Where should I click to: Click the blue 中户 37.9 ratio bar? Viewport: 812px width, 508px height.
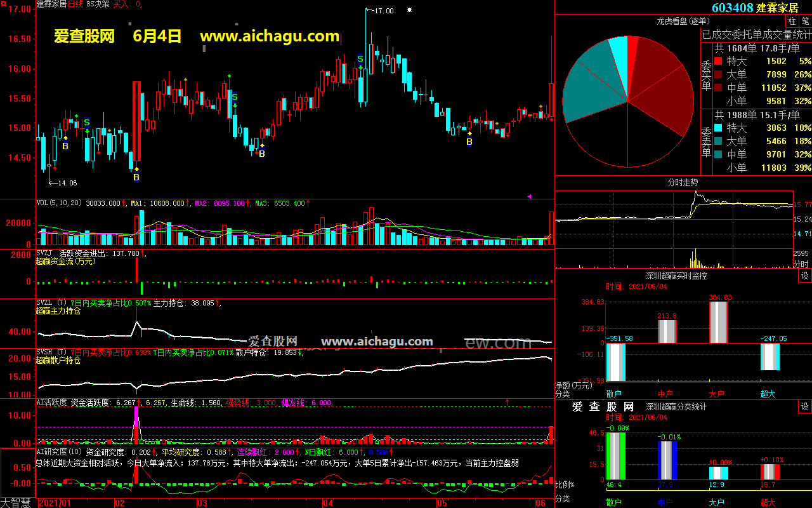pyautogui.click(x=667, y=460)
